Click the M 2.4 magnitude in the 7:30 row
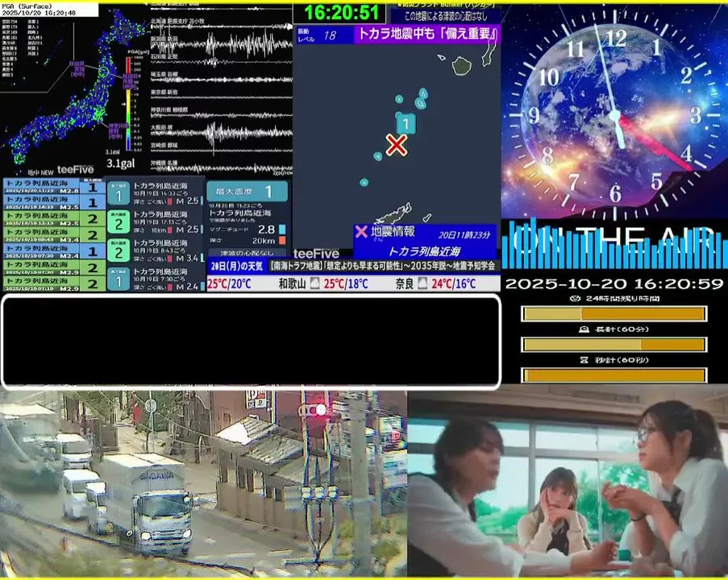This screenshot has width=728, height=580. 187,287
